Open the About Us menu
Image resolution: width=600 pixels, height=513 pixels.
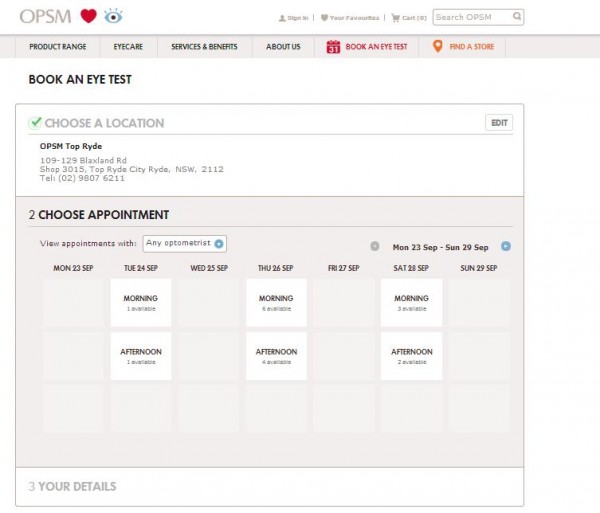(283, 47)
